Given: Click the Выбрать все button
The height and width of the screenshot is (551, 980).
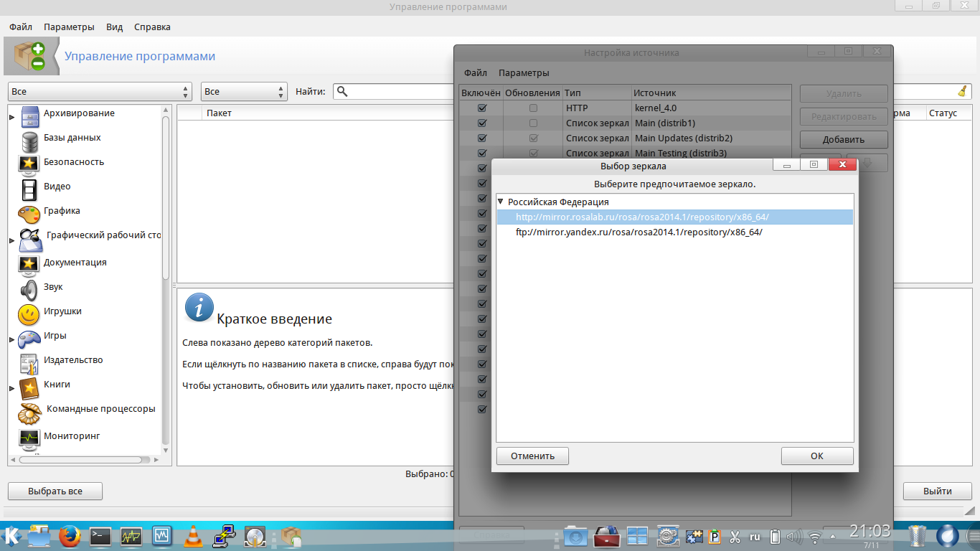Looking at the screenshot, I should click(x=55, y=491).
